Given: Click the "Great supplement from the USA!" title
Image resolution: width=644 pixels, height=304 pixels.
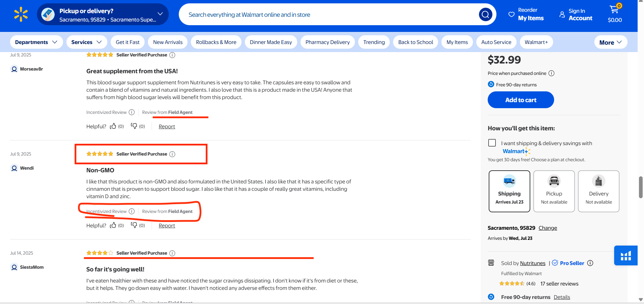Looking at the screenshot, I should [x=132, y=71].
